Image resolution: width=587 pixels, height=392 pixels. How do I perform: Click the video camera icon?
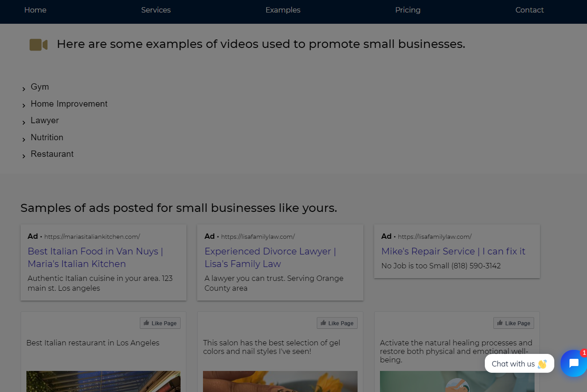point(39,45)
